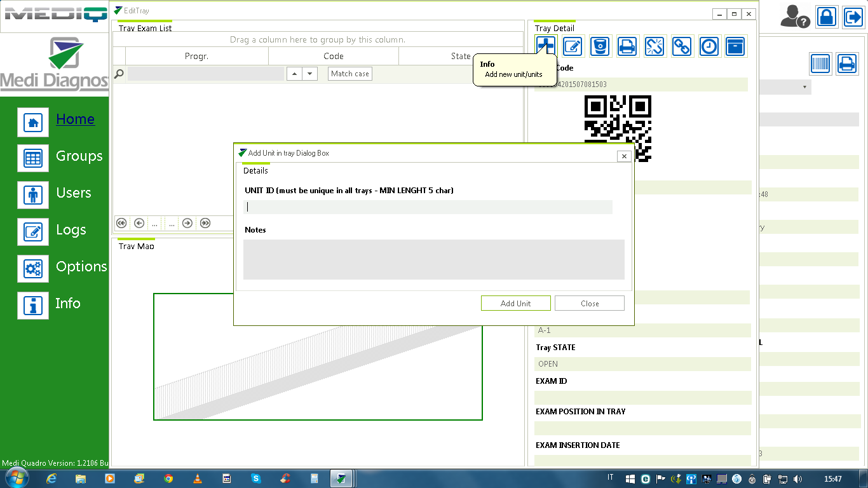Click the EXAM ID field
The image size is (868, 488).
pyautogui.click(x=642, y=398)
